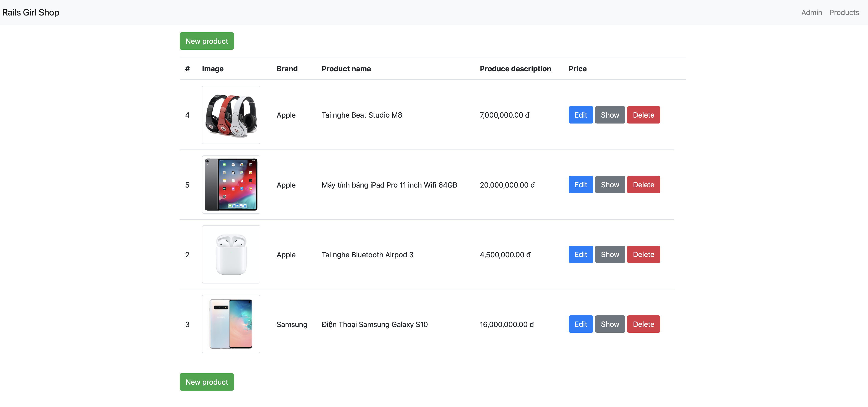Viewport: 868px width, 407px height.
Task: Click the New product button at top
Action: pyautogui.click(x=207, y=40)
